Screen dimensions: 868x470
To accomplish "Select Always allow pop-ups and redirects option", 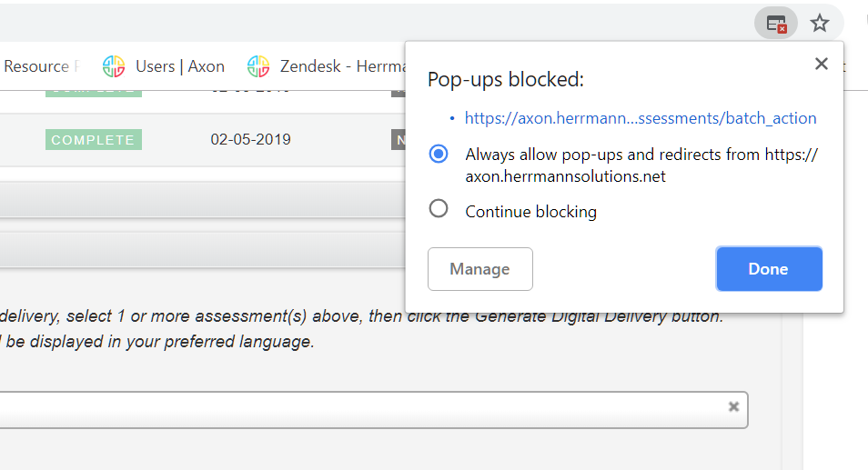I will (439, 155).
